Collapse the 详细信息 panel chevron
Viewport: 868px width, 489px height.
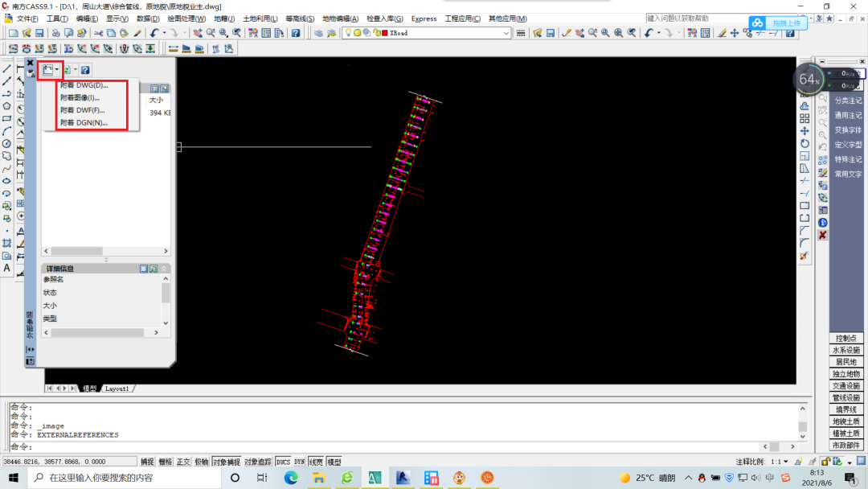[164, 269]
